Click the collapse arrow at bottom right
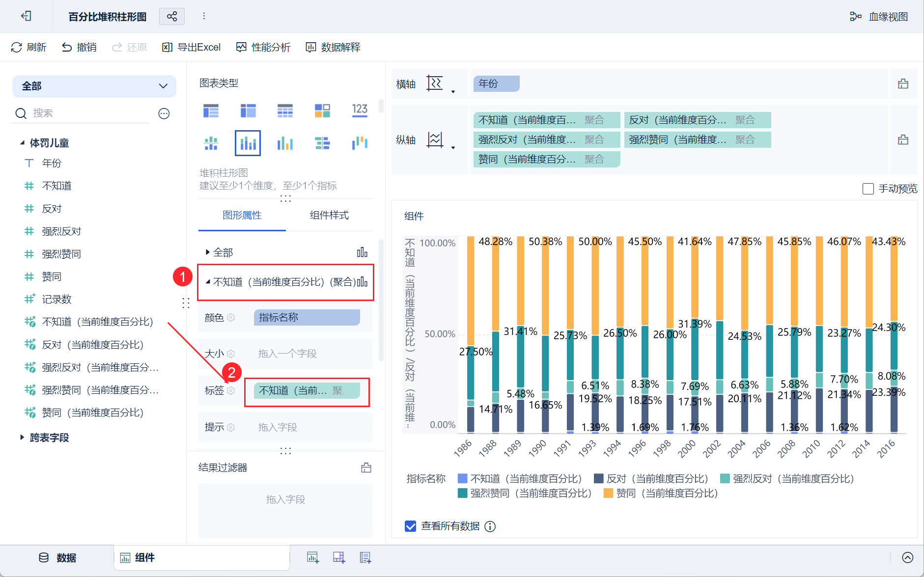This screenshot has width=924, height=577. click(x=907, y=557)
